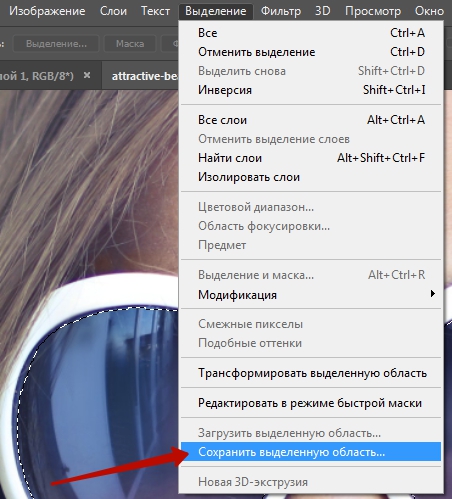452x499 pixels.
Task: Click the Подобные оттенки entry
Action: coord(311,343)
